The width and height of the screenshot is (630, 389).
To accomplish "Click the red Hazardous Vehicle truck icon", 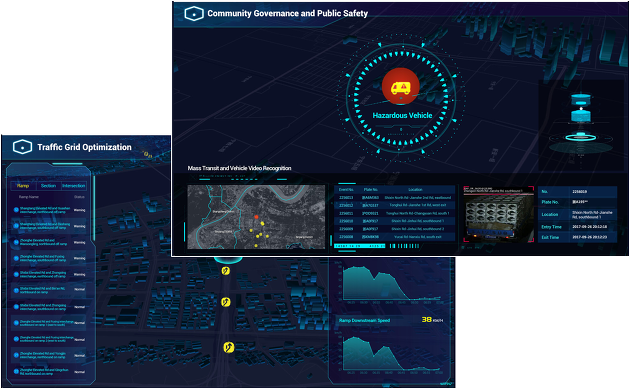I will pos(401,87).
